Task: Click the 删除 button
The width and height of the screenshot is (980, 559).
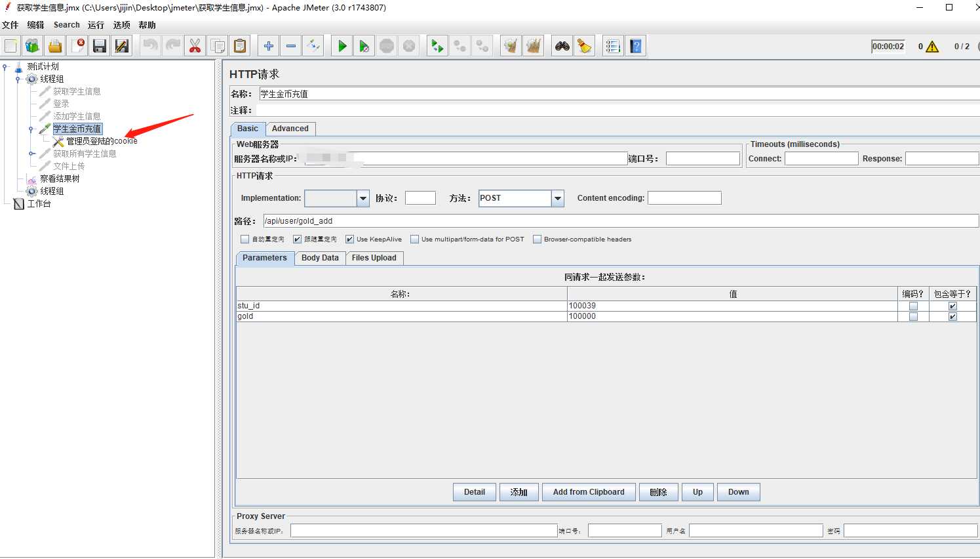Action: (658, 492)
